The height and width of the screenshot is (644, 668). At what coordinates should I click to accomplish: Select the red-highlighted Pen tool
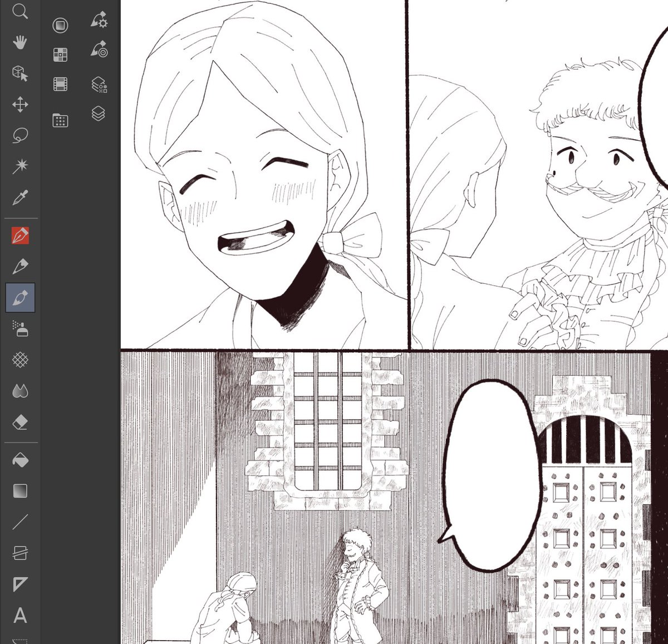(x=20, y=236)
